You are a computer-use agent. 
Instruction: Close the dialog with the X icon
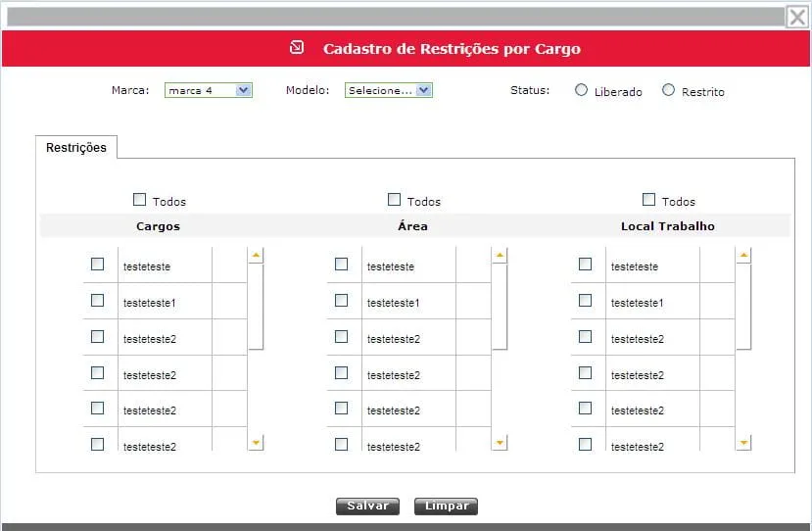pos(797,17)
